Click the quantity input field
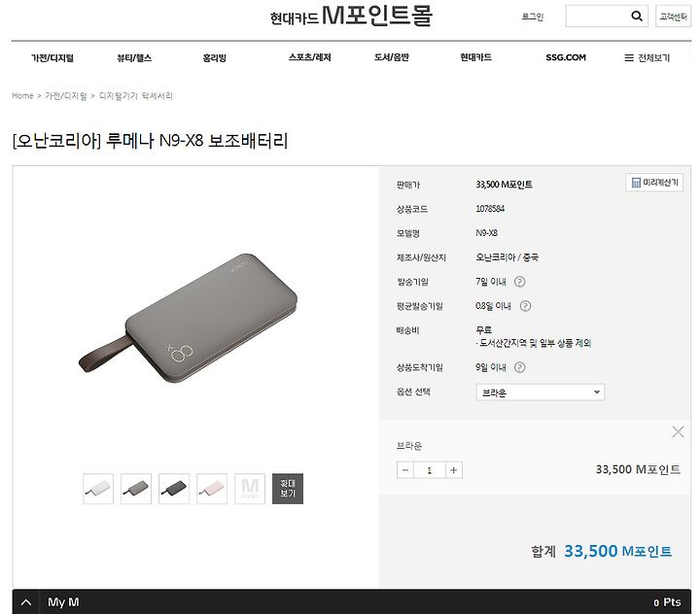 (x=430, y=470)
